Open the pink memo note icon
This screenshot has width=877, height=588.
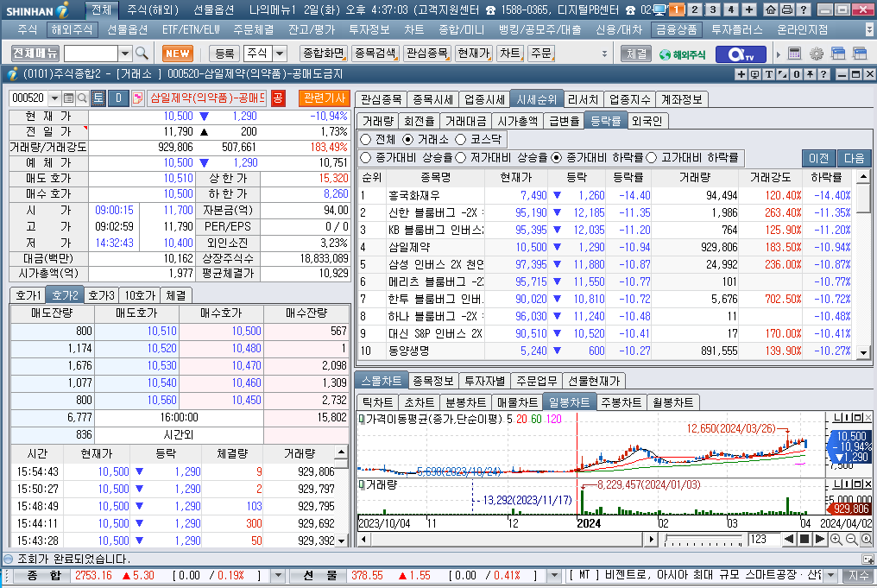tap(137, 98)
